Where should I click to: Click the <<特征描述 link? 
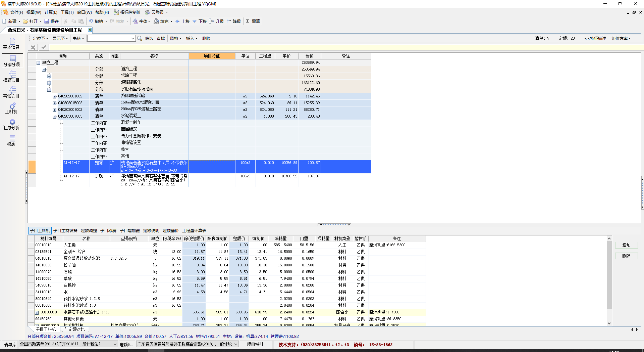pos(595,39)
